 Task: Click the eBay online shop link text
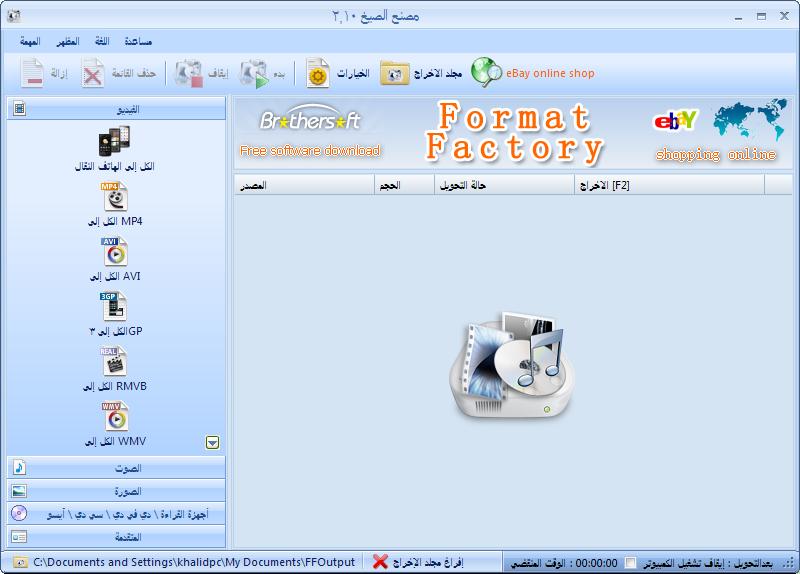click(550, 73)
